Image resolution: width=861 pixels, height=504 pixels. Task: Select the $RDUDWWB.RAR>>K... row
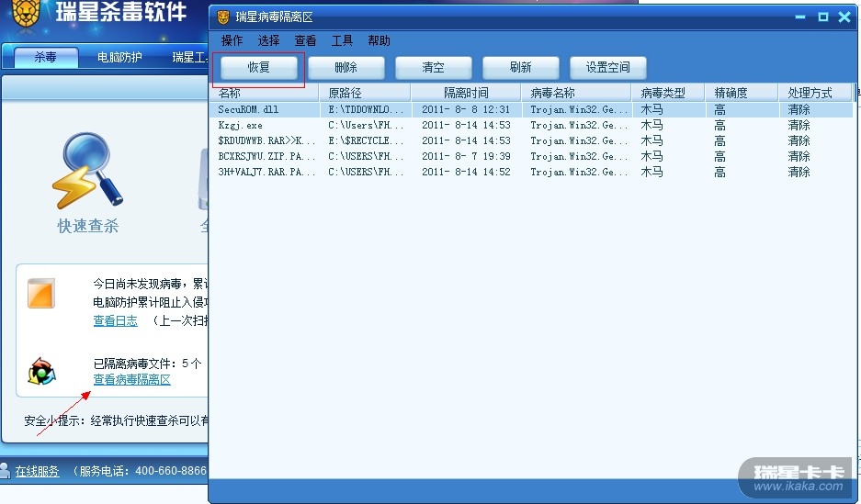click(x=531, y=141)
